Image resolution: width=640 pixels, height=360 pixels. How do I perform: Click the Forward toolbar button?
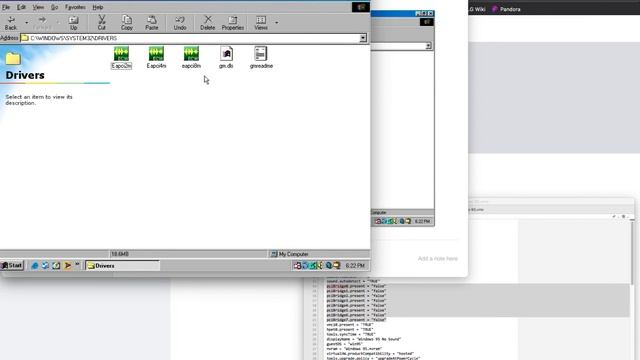[42, 23]
